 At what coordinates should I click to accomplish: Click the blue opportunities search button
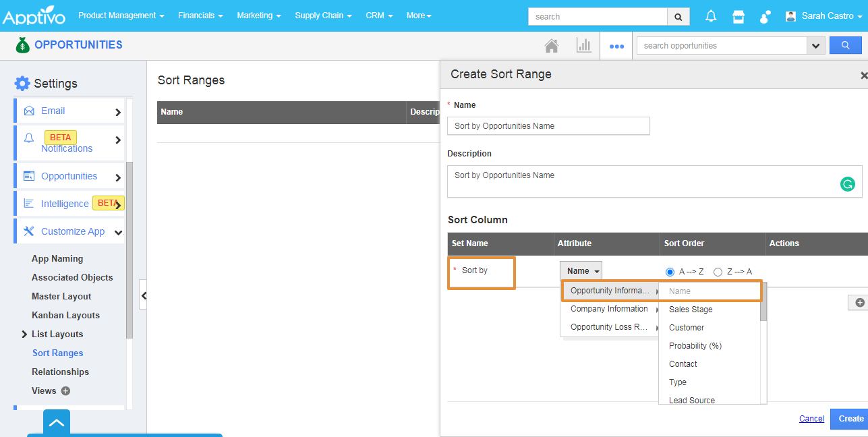[x=845, y=45]
